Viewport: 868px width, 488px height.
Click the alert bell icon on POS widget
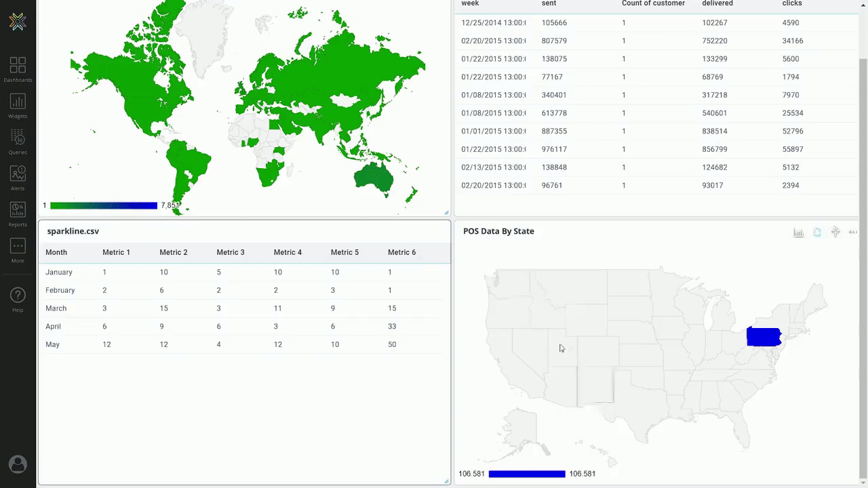[x=817, y=232]
